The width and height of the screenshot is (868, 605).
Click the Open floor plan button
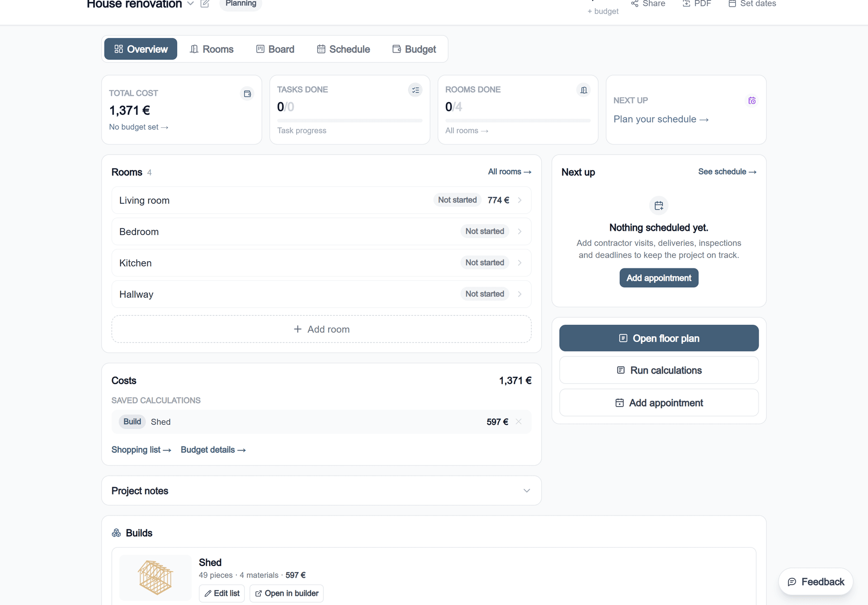(659, 338)
